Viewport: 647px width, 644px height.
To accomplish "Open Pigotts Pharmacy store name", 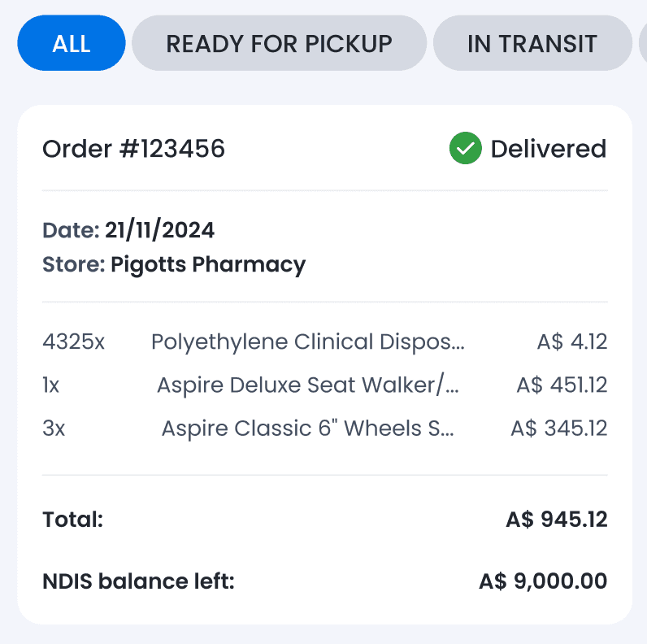I will [208, 264].
